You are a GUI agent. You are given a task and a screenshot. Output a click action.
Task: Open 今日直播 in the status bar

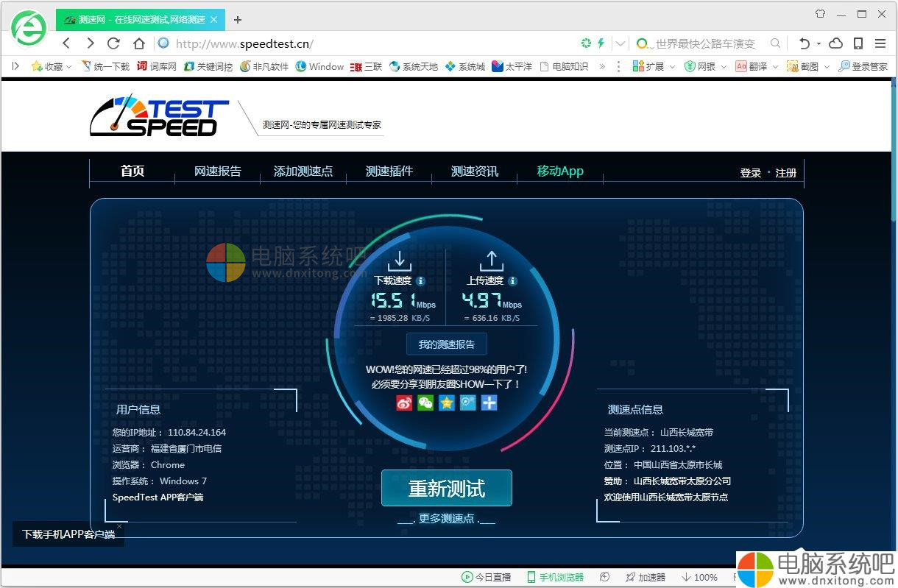pyautogui.click(x=486, y=577)
